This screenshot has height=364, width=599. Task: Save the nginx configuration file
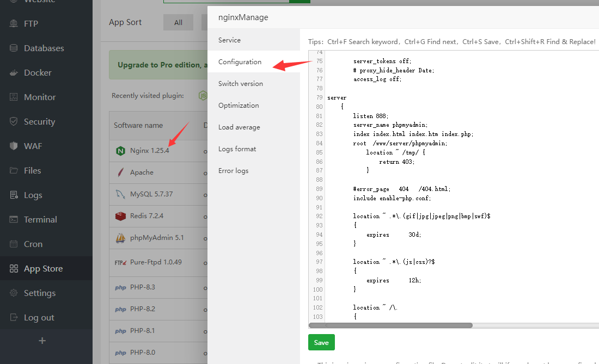pos(321,342)
